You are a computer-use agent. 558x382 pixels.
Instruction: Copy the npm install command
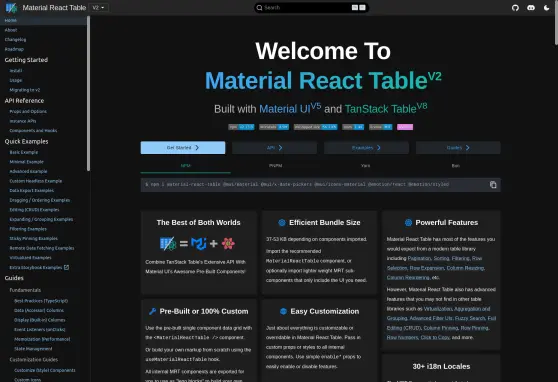point(493,185)
